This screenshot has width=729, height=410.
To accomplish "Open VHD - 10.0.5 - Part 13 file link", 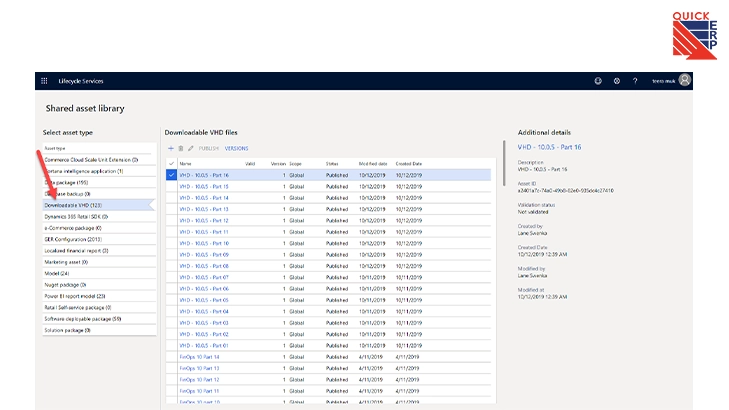I will point(204,209).
